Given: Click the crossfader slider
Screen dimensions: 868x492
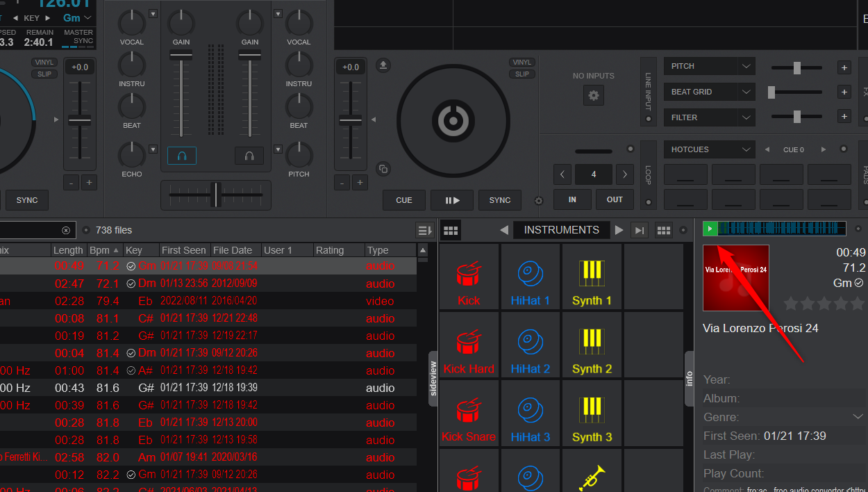Looking at the screenshot, I should 216,195.
